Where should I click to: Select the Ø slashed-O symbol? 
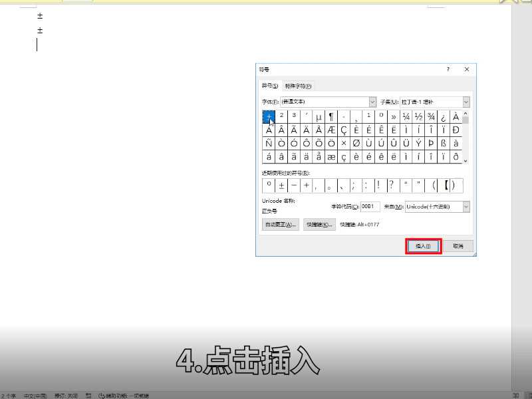[357, 142]
